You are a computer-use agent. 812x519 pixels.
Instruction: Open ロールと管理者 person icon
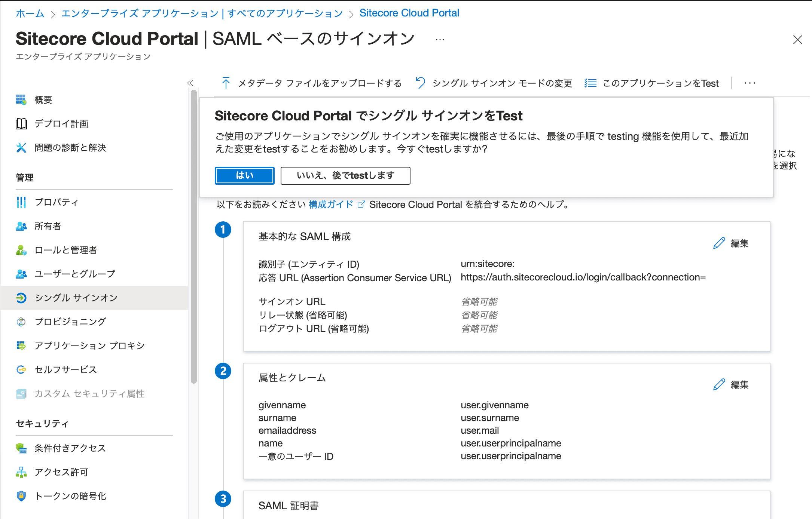[x=21, y=250]
